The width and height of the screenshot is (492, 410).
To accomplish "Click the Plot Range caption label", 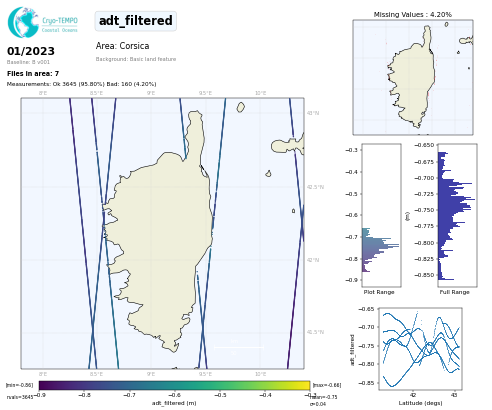I will pyautogui.click(x=379, y=292).
